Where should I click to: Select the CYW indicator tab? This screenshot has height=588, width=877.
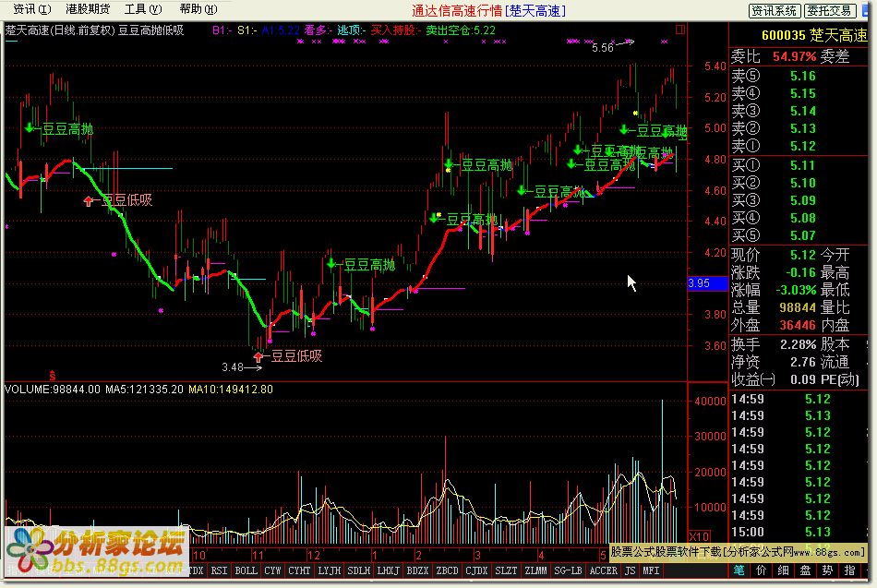(x=272, y=570)
